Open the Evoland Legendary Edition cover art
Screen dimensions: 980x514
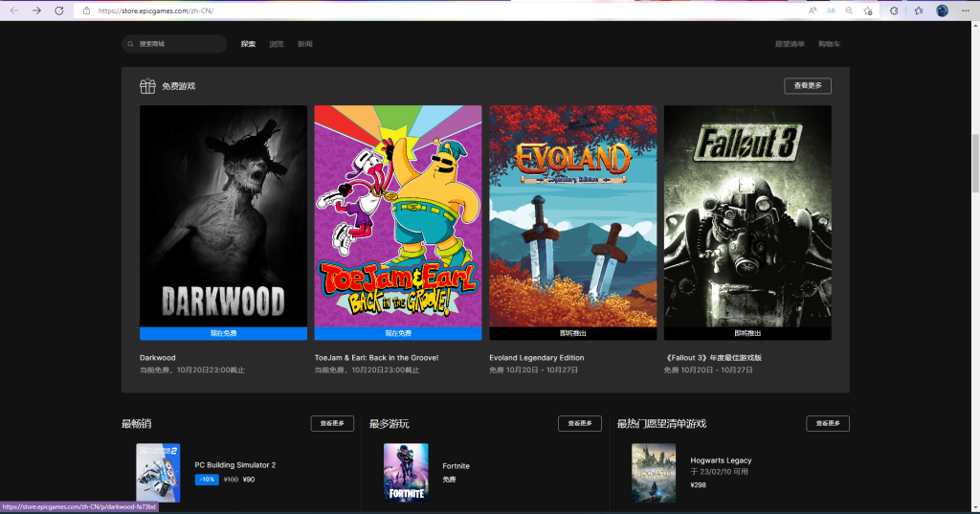[573, 215]
